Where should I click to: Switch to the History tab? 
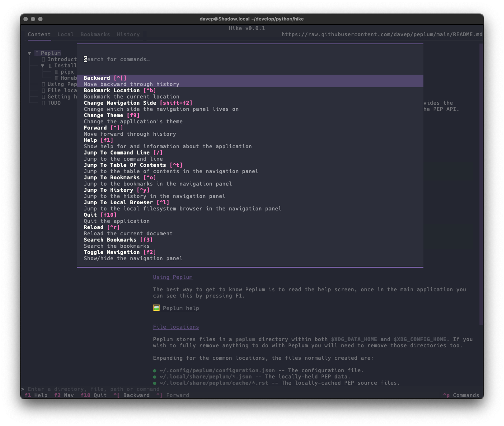(x=128, y=34)
